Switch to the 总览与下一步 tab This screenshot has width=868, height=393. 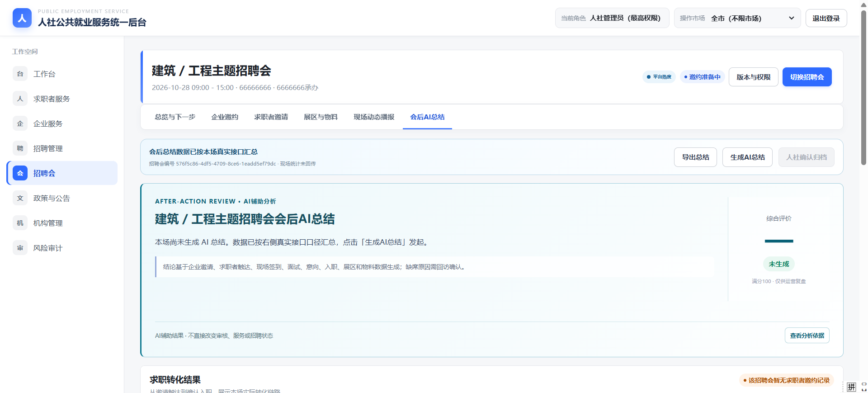tap(175, 117)
